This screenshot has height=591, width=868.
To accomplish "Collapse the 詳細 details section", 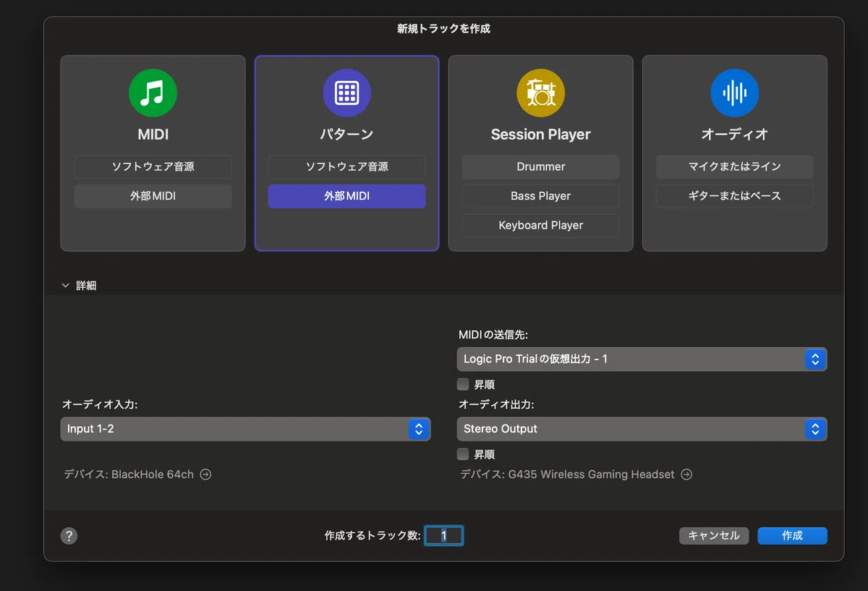I will click(x=65, y=286).
